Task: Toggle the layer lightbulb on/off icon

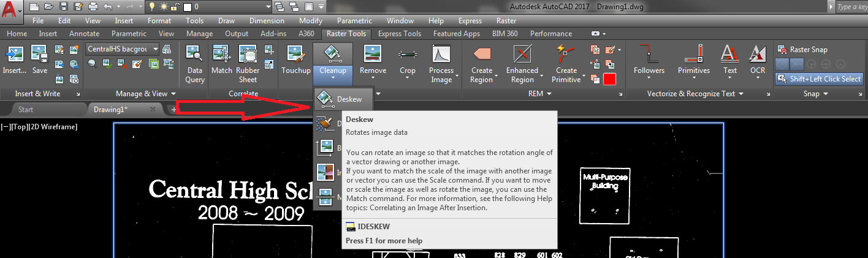Action: pos(151,7)
